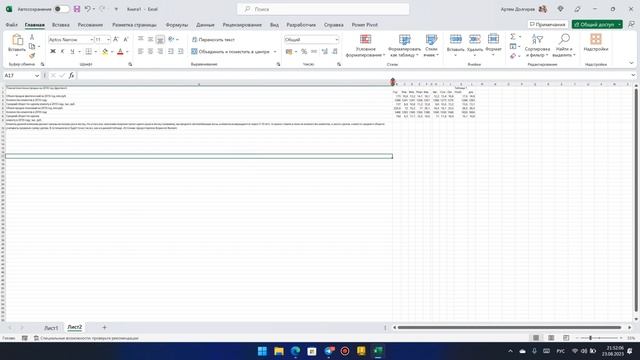Click the Accounting Number Format icon
Screen dimensions: 640x360
point(289,51)
